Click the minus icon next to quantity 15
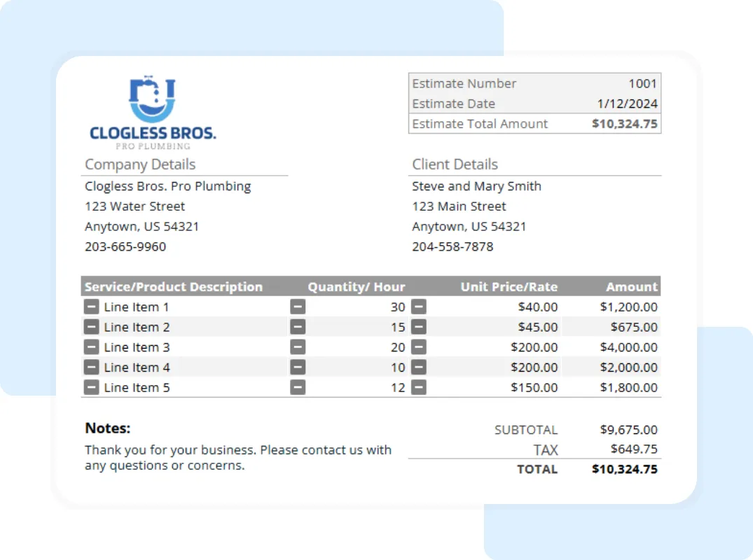 click(298, 327)
